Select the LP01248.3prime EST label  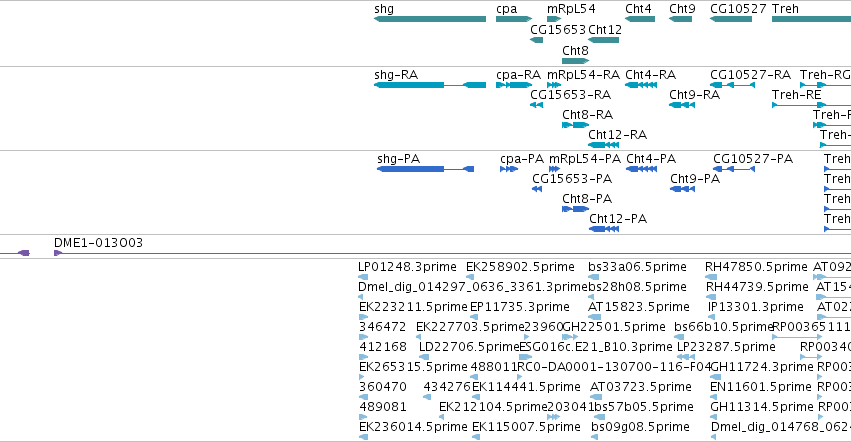(x=407, y=267)
